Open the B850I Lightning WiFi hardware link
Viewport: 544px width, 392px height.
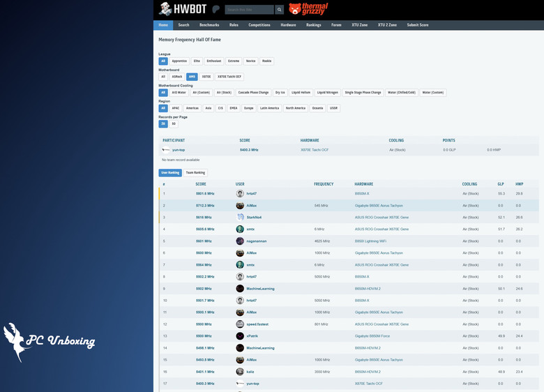(x=370, y=241)
